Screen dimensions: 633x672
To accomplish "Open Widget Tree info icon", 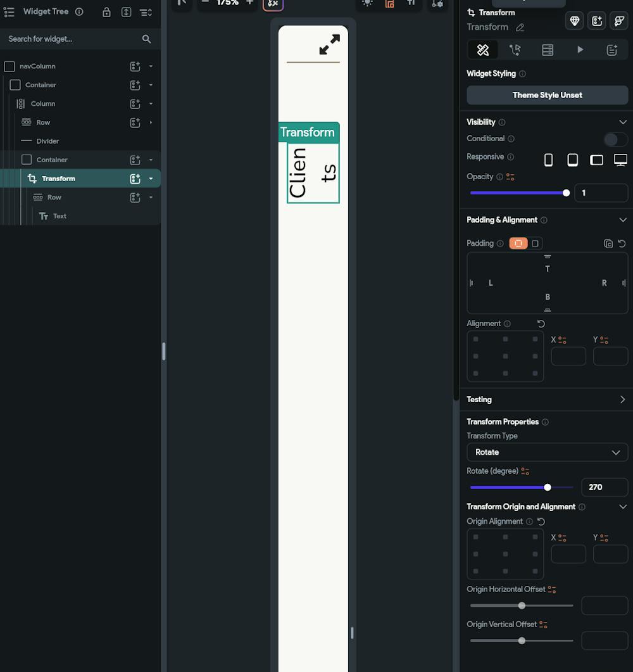I will [x=79, y=11].
